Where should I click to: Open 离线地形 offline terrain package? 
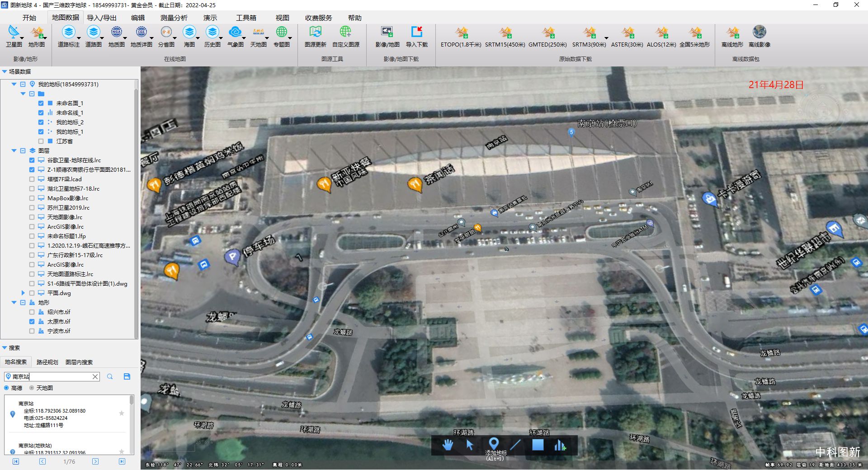pyautogui.click(x=732, y=37)
